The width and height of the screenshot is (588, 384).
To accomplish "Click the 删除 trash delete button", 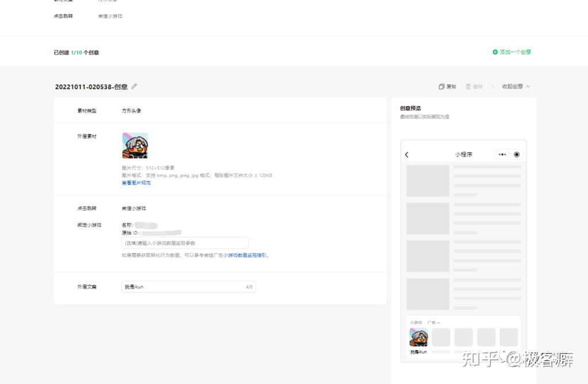I will (474, 86).
